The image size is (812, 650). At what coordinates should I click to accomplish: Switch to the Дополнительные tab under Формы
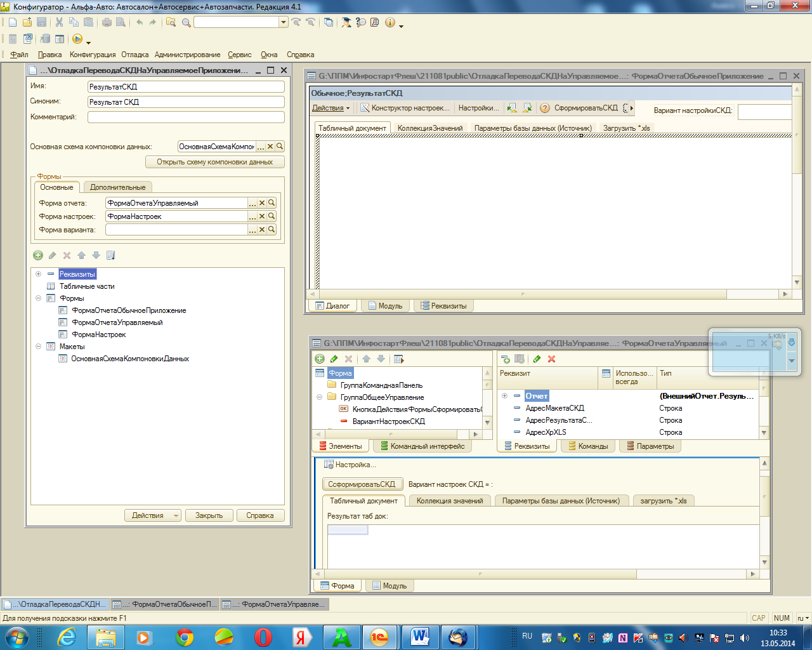coord(118,187)
